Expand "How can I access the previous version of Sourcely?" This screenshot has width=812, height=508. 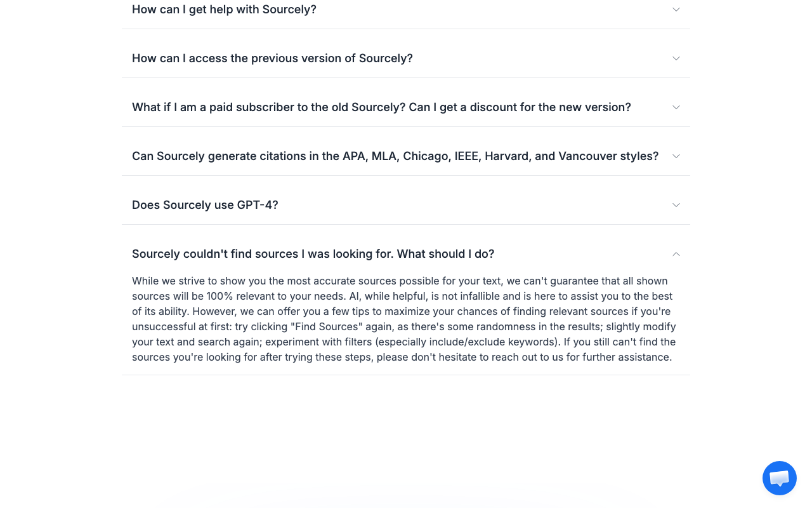(x=406, y=58)
